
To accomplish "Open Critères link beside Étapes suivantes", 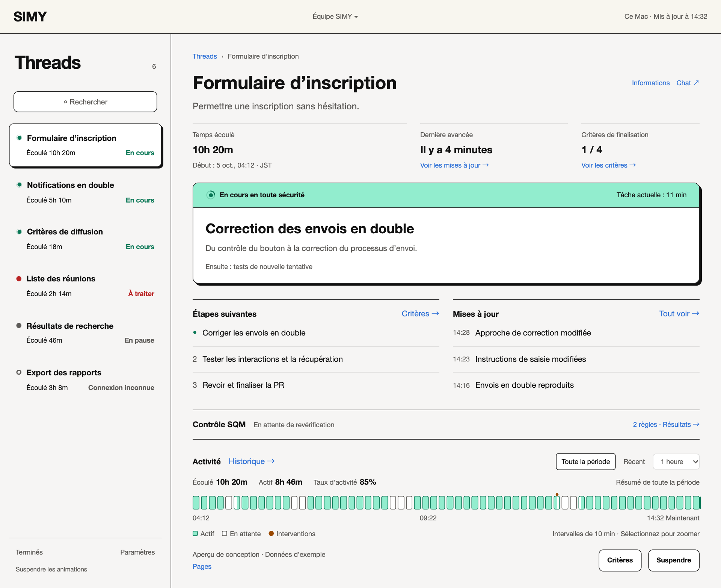I will (420, 314).
